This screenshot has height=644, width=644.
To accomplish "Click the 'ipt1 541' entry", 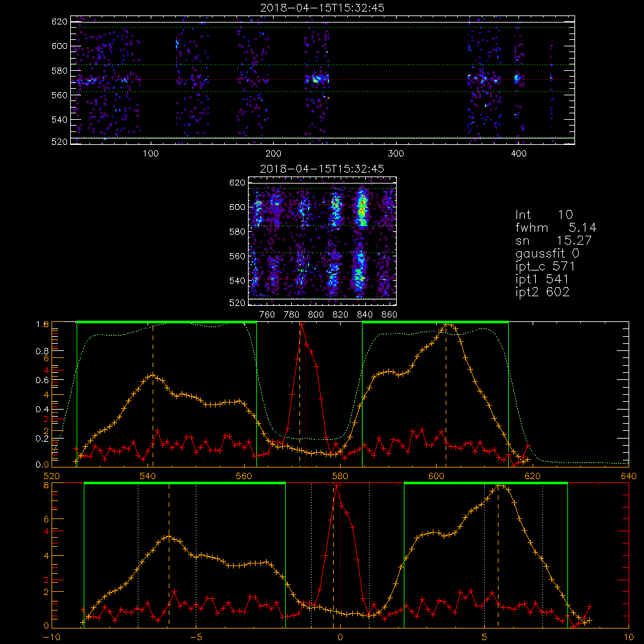I will coord(542,279).
